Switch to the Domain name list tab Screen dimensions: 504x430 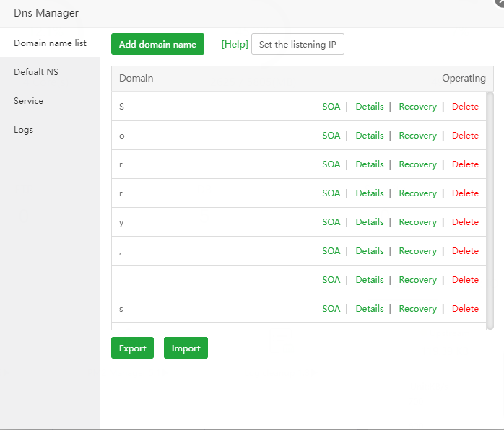[50, 43]
